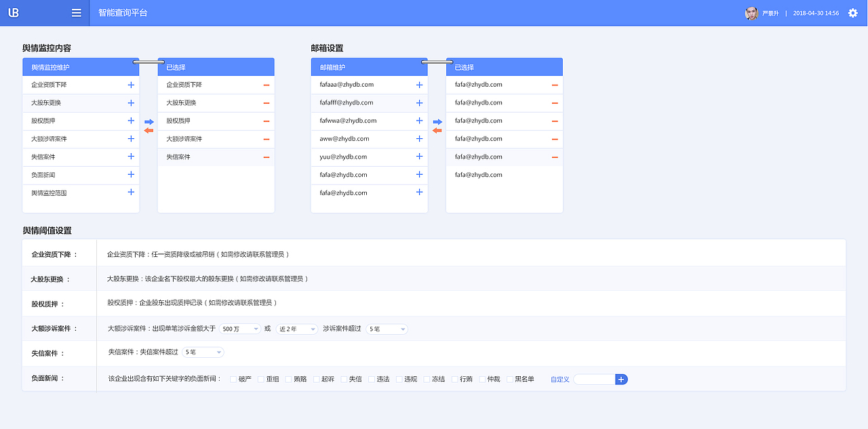Viewport: 868px width, 429px height.
Task: Open the 失信案件 5笔 dropdown
Action: (x=202, y=352)
